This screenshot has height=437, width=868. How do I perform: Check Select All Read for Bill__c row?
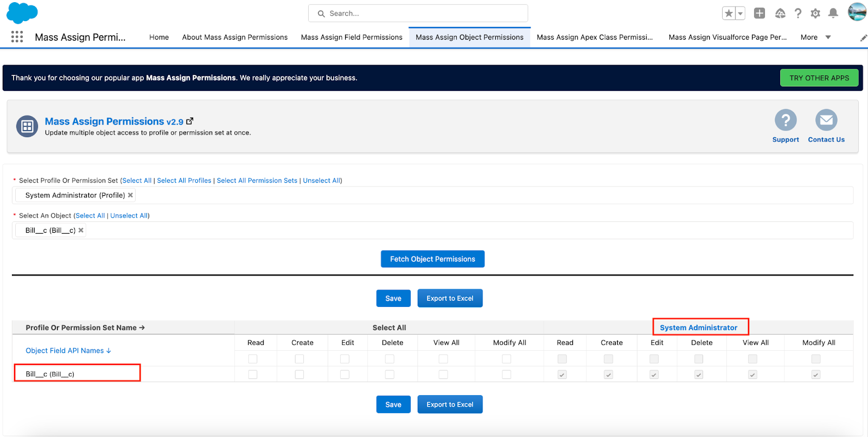tap(253, 375)
